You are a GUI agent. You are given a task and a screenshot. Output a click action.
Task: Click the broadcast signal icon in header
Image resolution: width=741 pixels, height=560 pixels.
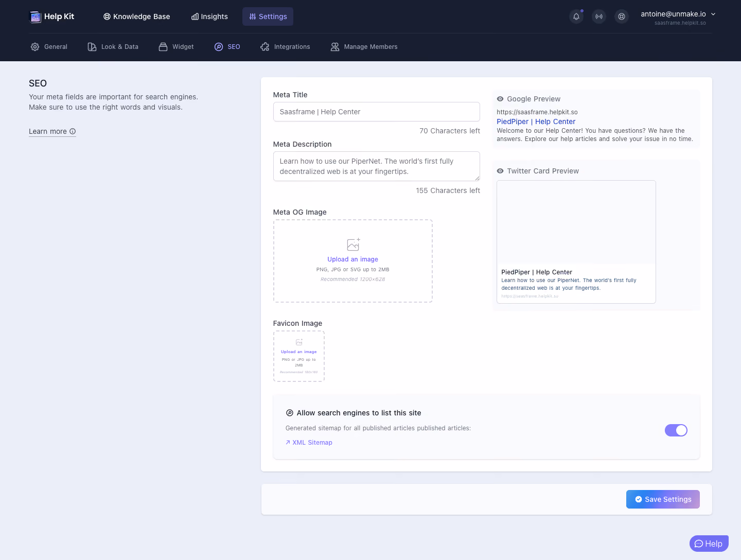pyautogui.click(x=599, y=16)
